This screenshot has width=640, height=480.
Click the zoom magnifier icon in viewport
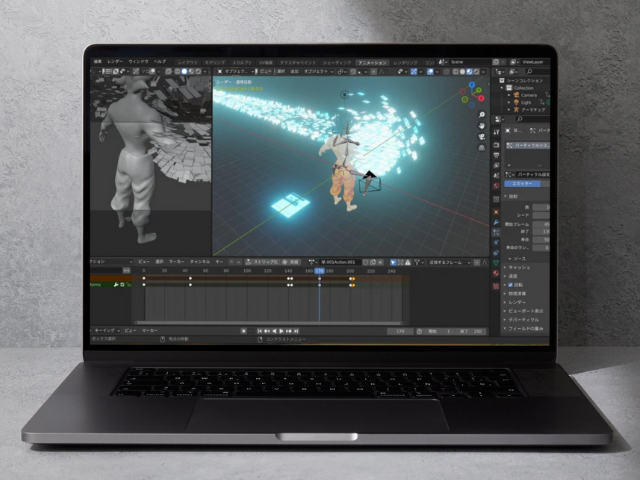click(x=482, y=115)
